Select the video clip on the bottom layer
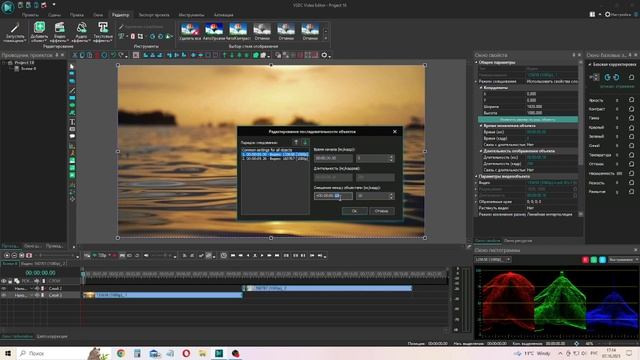 click(163, 295)
